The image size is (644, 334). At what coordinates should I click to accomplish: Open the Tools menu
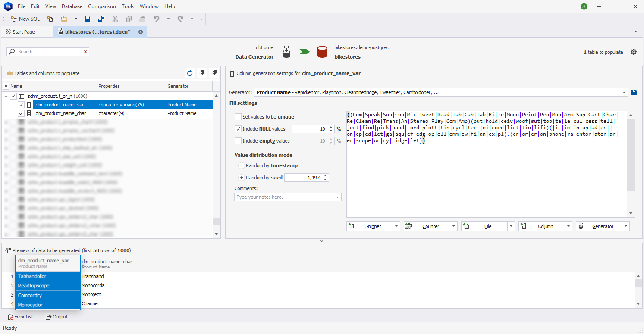click(128, 6)
